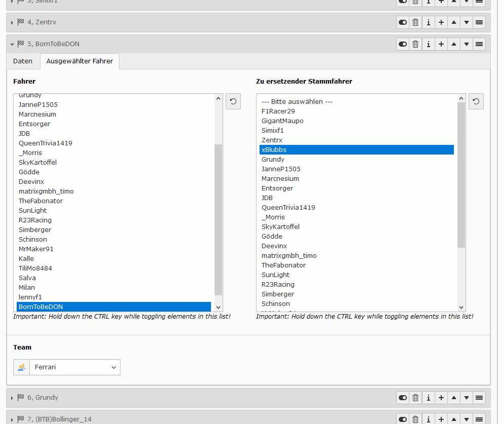Select SkyKartoffel in the Fahrer list
Viewport: 504px width, 424px height.
37,163
